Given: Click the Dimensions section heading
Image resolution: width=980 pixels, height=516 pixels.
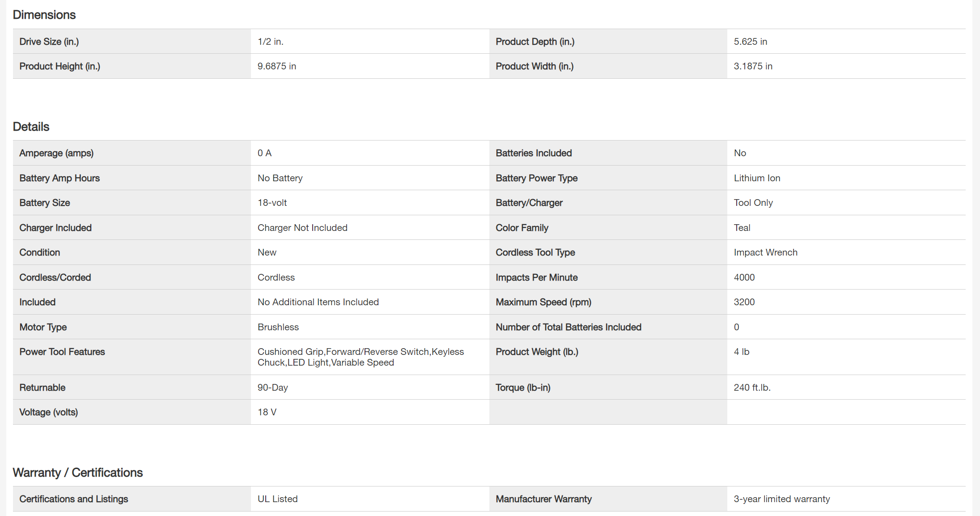Looking at the screenshot, I should click(x=44, y=15).
